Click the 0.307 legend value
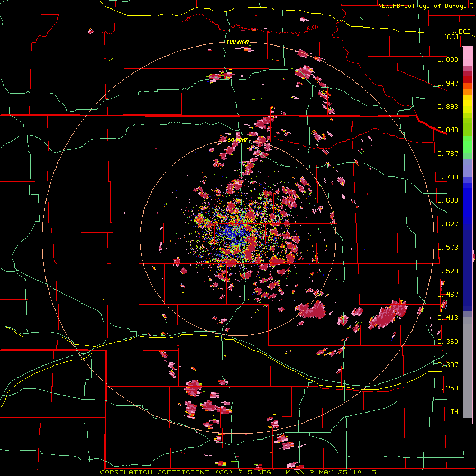The height and width of the screenshot is (476, 476). point(448,365)
